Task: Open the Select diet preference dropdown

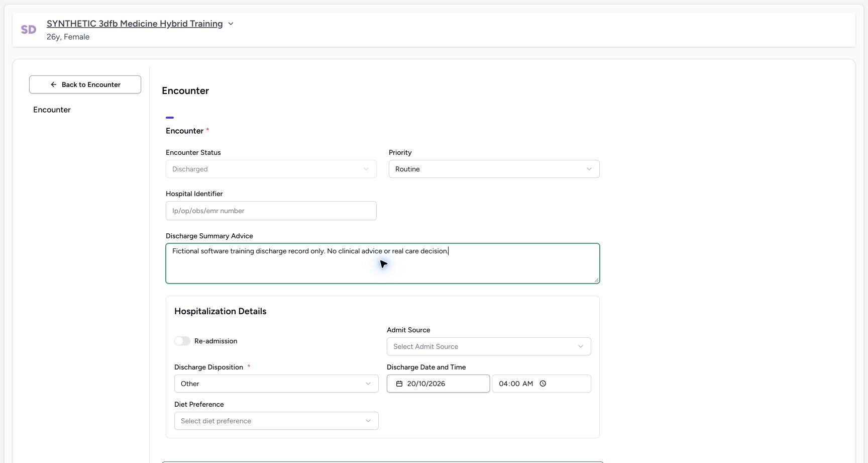Action: pyautogui.click(x=276, y=421)
